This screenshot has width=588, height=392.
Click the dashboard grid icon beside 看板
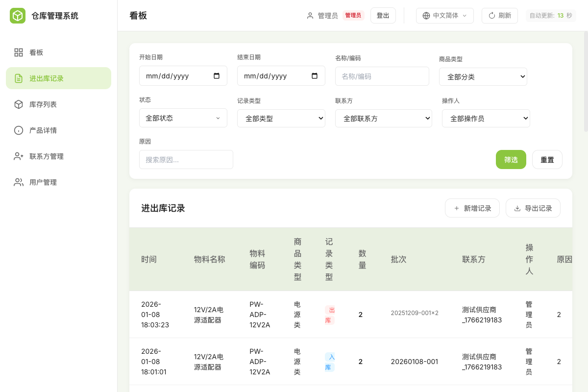point(19,52)
